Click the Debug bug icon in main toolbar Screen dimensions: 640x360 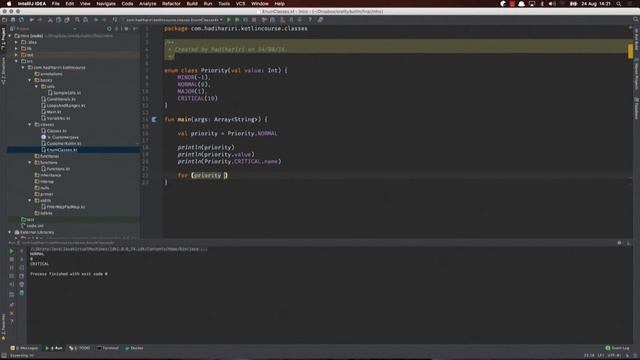point(237,20)
